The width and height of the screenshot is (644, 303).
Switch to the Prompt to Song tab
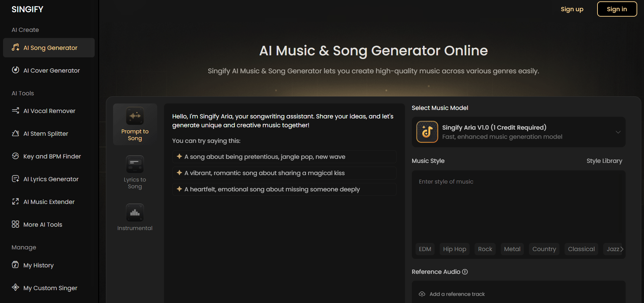(x=135, y=125)
